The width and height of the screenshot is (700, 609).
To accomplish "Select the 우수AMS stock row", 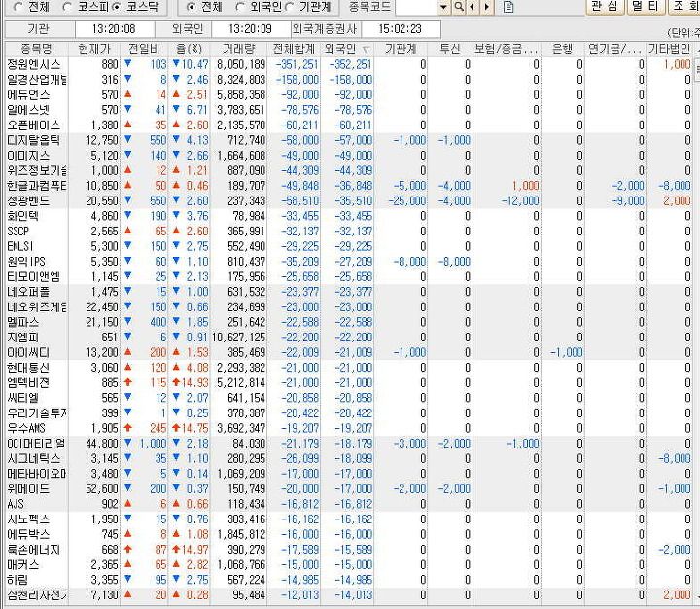I will [349, 428].
